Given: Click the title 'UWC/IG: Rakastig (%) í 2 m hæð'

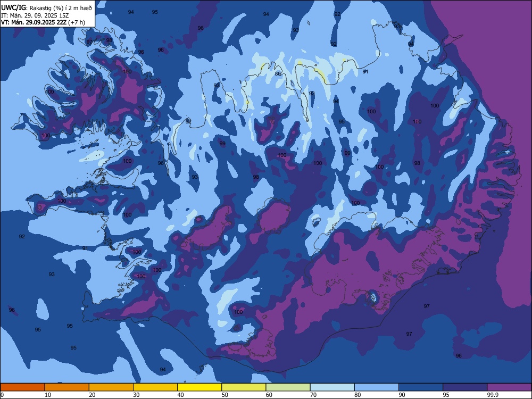Looking at the screenshot, I should point(46,8).
